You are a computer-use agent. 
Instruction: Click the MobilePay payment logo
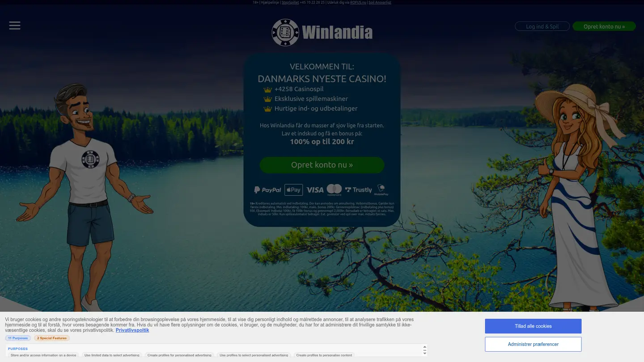tap(381, 190)
